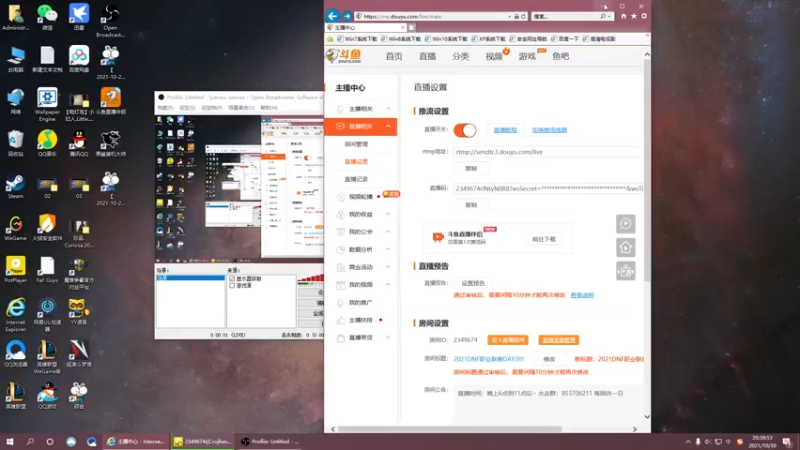Viewport: 800px width, 450px height.
Task: Select the 回收站 Recycle Bin icon
Action: (15, 143)
